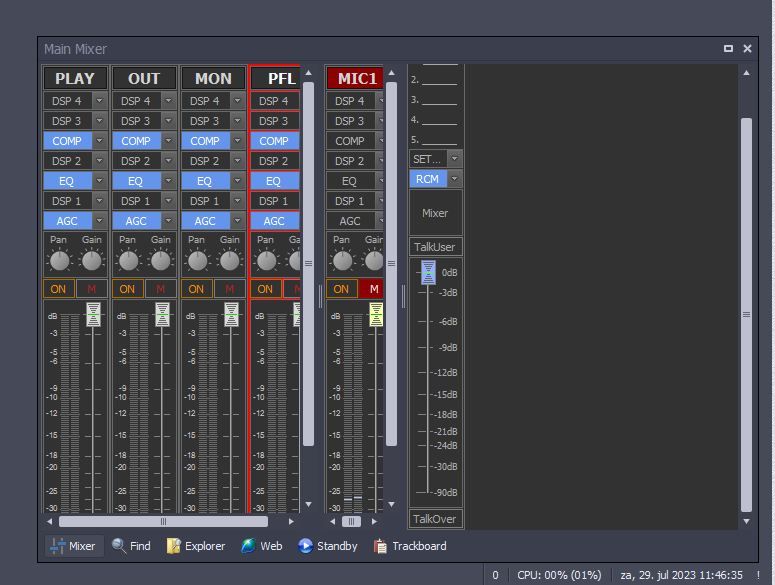The height and width of the screenshot is (585, 775).
Task: Click the PLAY channel Pan knob
Action: point(60,261)
